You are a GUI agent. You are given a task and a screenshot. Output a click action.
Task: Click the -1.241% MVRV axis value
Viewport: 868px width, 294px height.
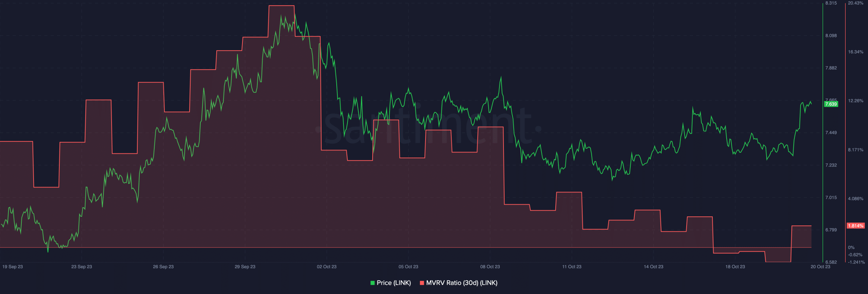[856, 262]
